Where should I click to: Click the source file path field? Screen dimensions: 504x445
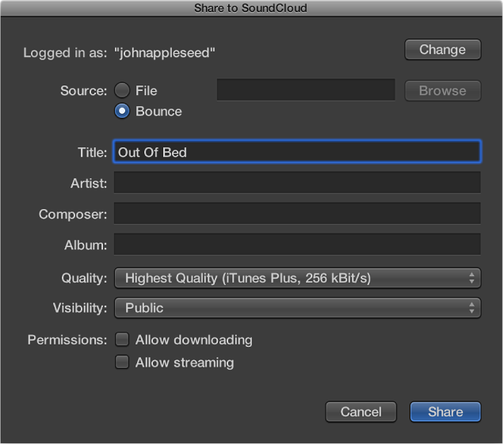pyautogui.click(x=306, y=90)
